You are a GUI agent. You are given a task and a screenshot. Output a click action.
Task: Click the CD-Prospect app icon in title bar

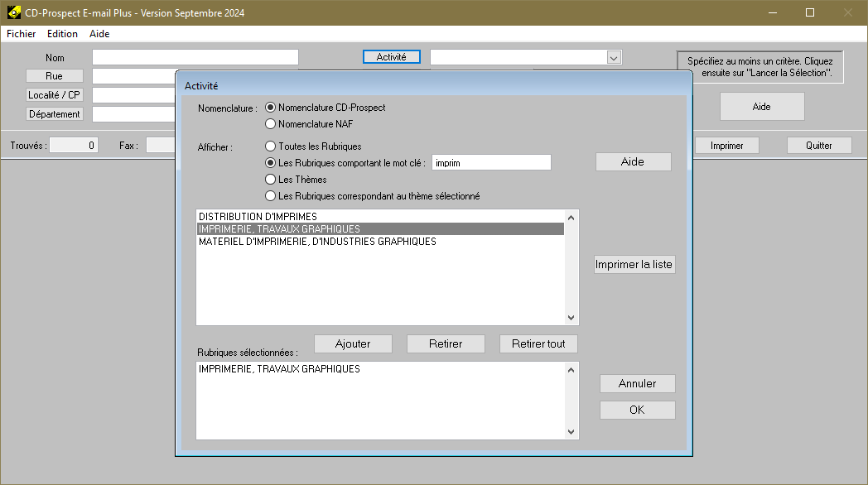click(13, 13)
